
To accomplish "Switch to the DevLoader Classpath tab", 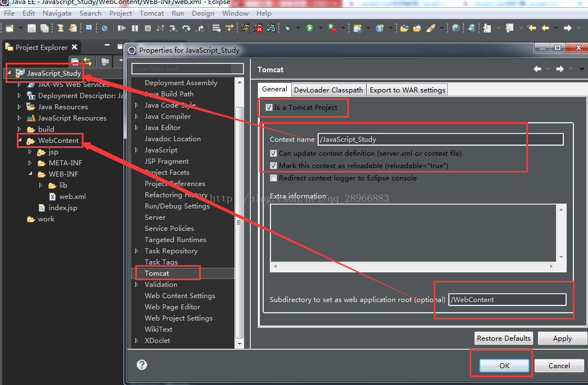I will point(328,90).
